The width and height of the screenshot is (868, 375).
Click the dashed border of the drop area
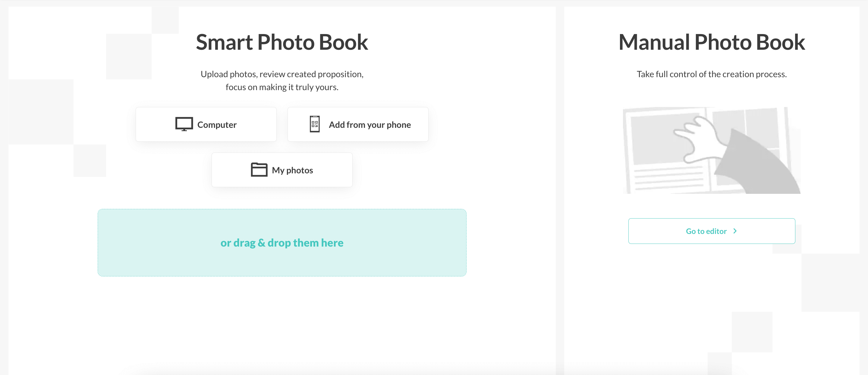[x=282, y=209]
